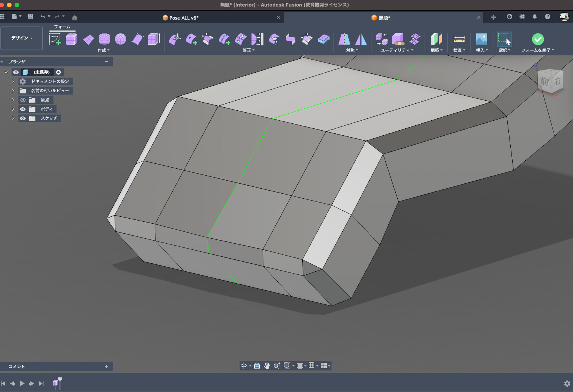This screenshot has width=573, height=392.
Task: Hide the ボディ folder via eye icon
Action: (23, 109)
